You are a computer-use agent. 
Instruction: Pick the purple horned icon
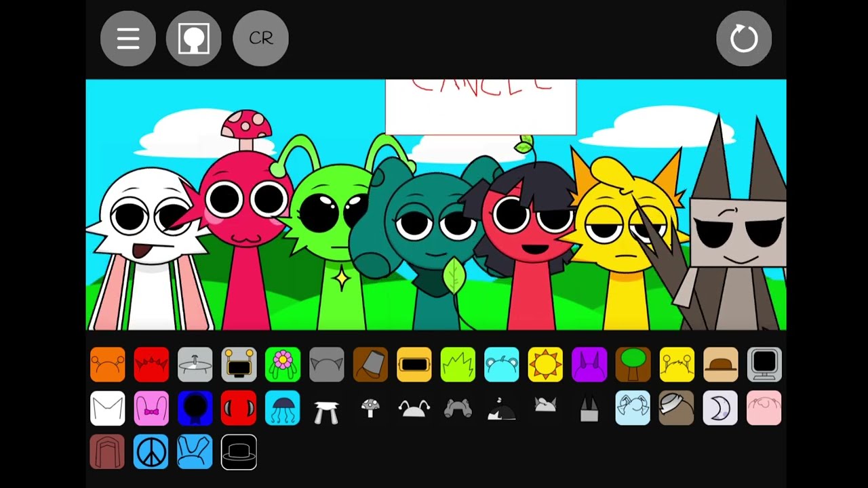[589, 365]
